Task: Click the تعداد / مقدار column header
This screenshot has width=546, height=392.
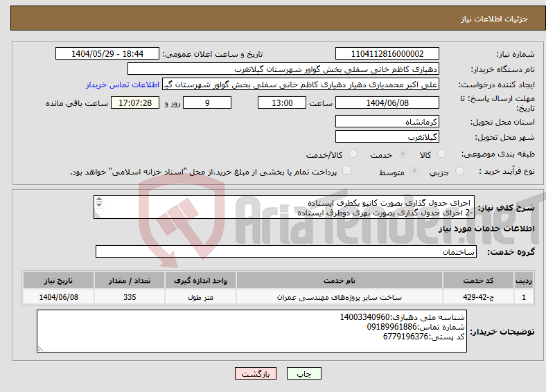Action: click(129, 280)
